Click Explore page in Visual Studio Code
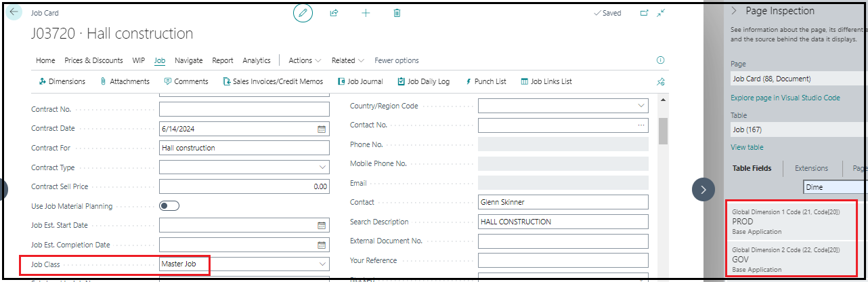The width and height of the screenshot is (868, 282). (x=785, y=98)
